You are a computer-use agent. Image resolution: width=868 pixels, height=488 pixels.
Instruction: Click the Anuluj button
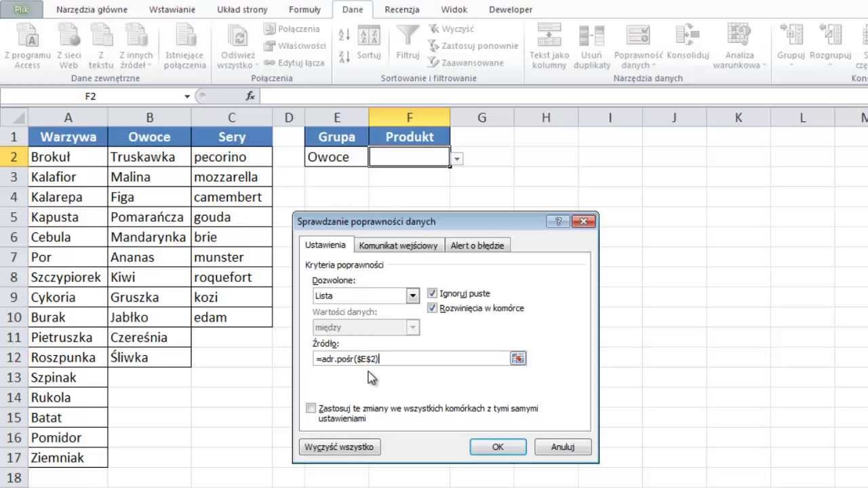tap(563, 447)
